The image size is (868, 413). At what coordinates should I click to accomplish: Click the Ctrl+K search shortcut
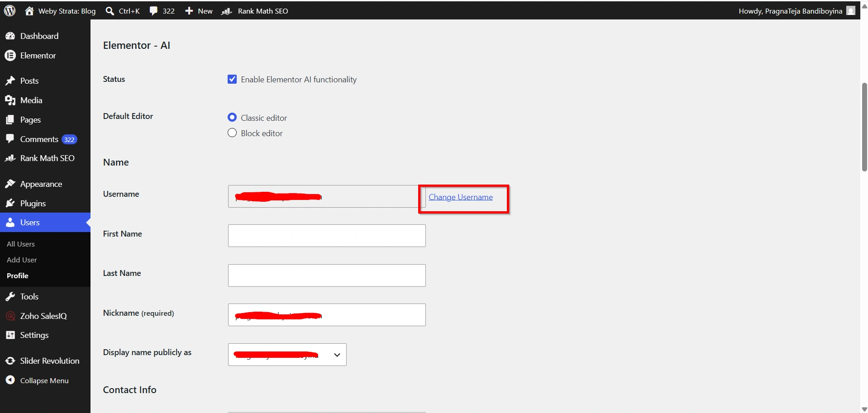point(129,11)
